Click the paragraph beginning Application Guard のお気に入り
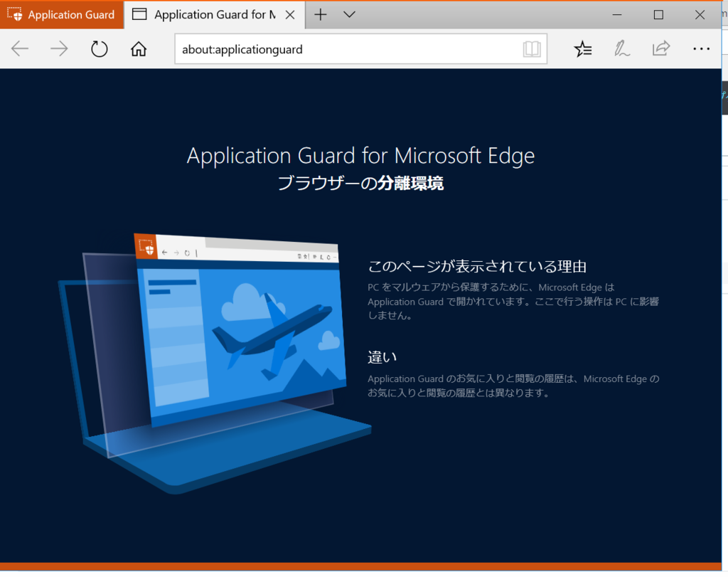Image resolution: width=728 pixels, height=577 pixels. click(513, 386)
